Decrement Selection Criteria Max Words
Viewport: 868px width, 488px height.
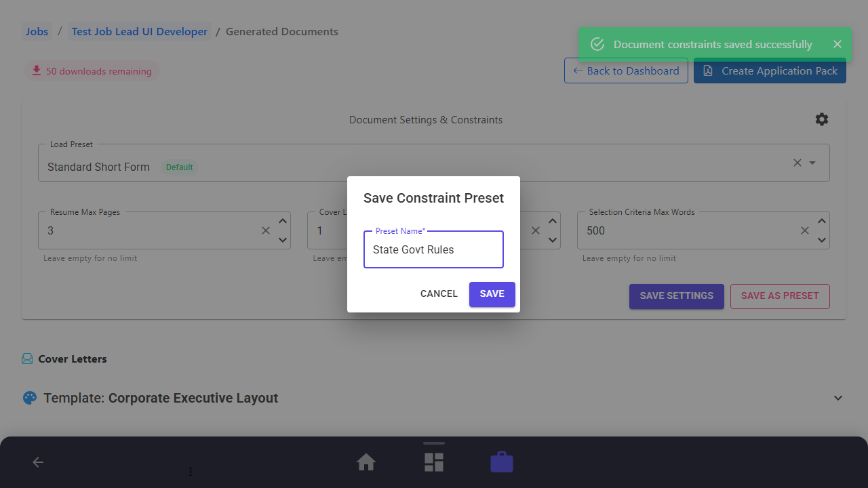tap(822, 240)
